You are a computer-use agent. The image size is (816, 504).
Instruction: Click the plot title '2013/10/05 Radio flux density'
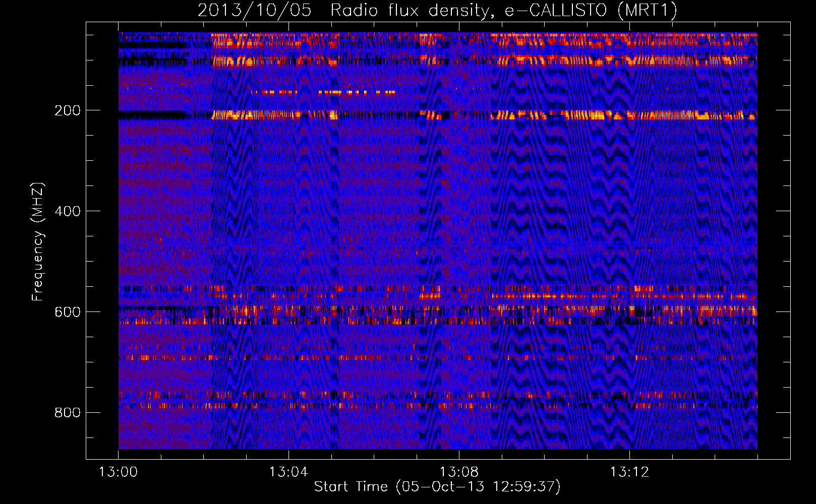coord(437,11)
